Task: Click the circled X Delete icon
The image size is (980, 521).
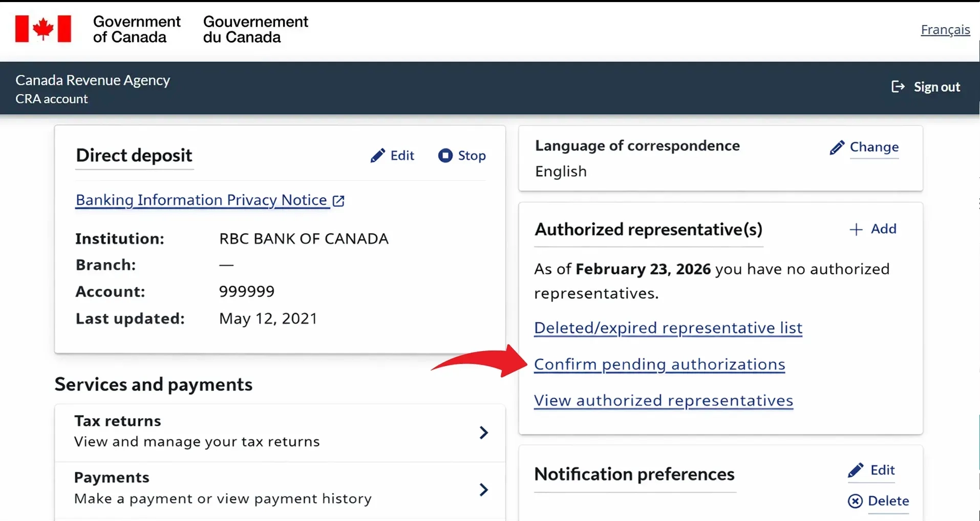Action: click(855, 501)
